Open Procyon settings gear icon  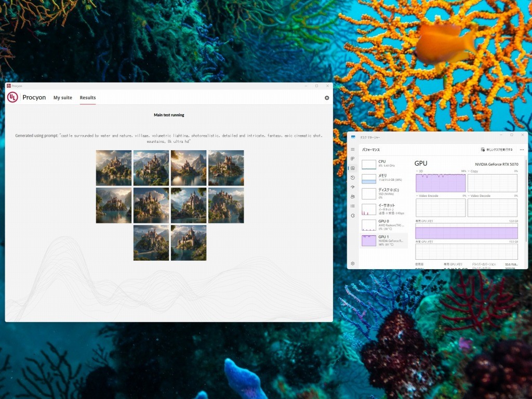pos(327,98)
